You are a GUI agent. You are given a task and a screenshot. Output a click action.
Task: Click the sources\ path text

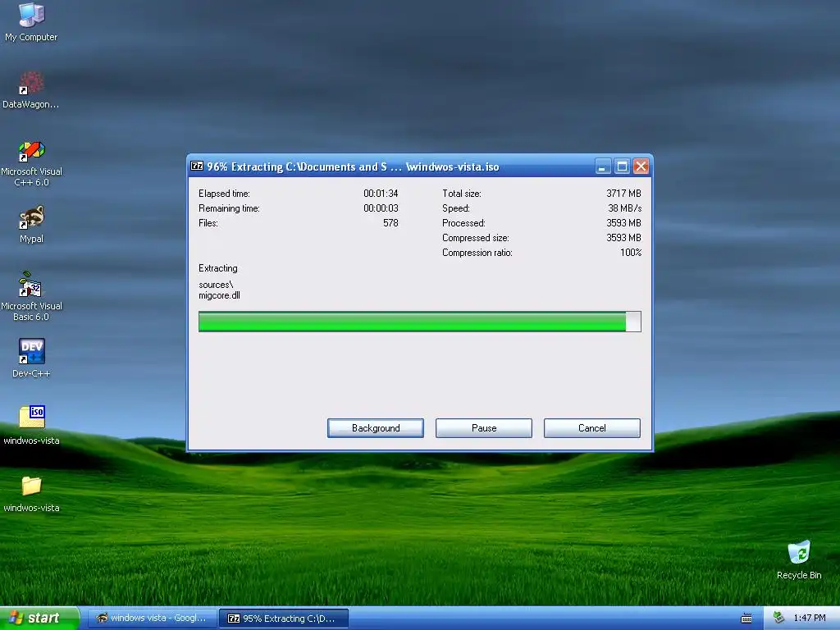(x=216, y=285)
